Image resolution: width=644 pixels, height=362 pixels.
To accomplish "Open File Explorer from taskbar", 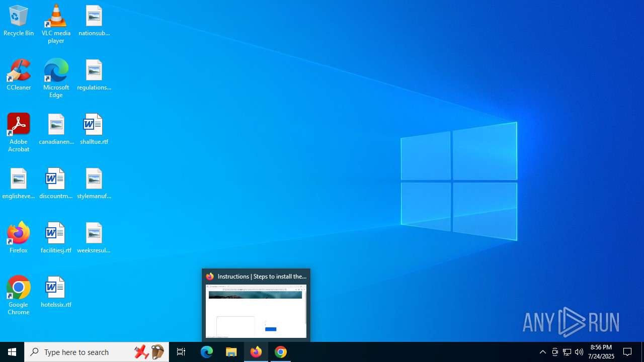I will click(231, 352).
